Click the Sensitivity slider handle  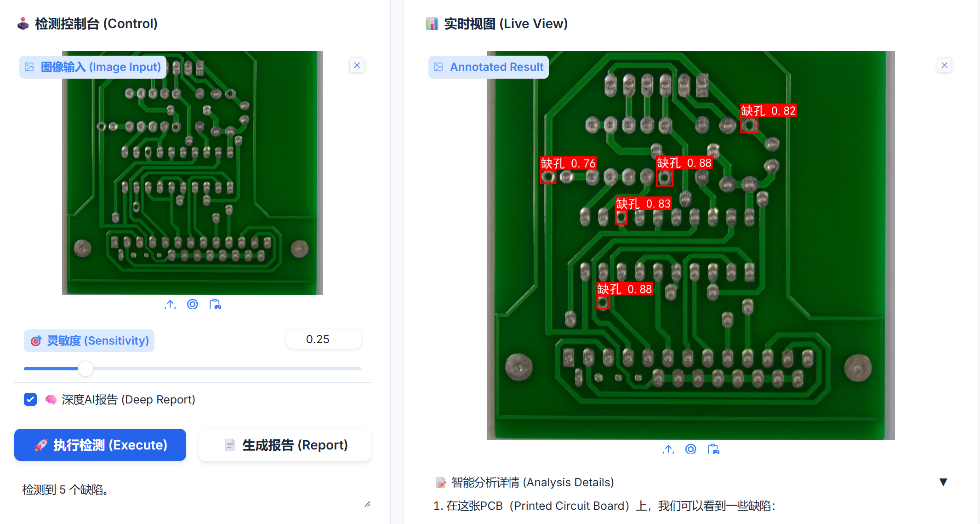[x=85, y=369]
